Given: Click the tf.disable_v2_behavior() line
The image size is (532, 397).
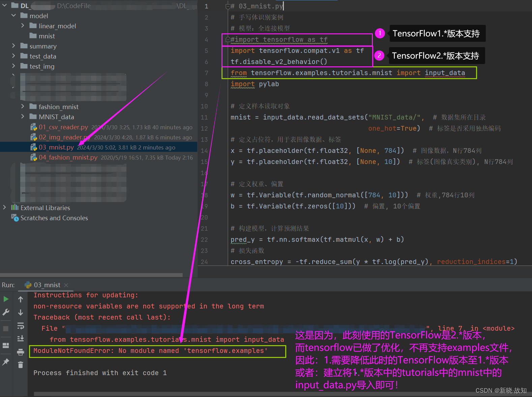Looking at the screenshot, I should coord(279,62).
